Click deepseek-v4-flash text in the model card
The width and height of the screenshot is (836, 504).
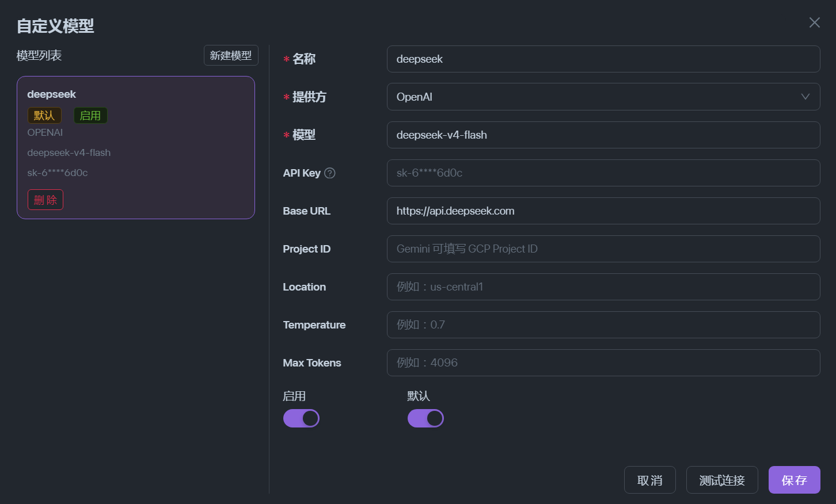69,152
